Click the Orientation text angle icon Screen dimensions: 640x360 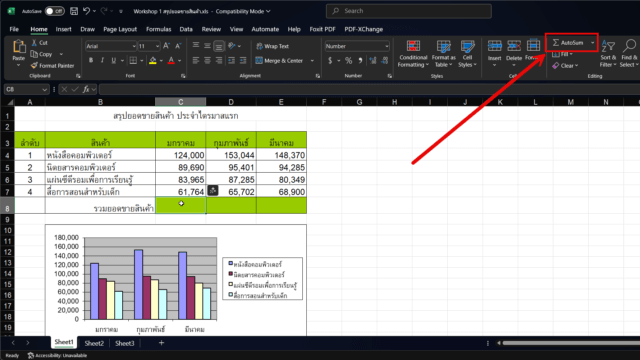click(x=232, y=46)
